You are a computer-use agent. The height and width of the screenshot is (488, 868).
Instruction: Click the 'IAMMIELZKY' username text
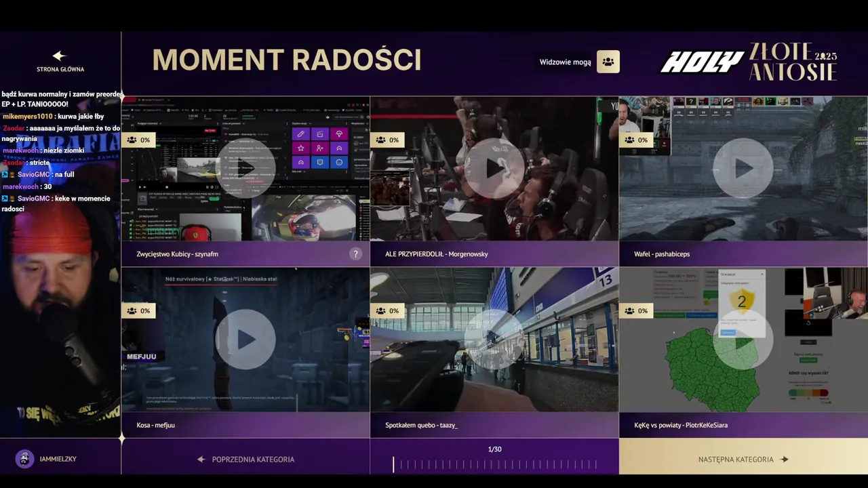[x=58, y=459]
